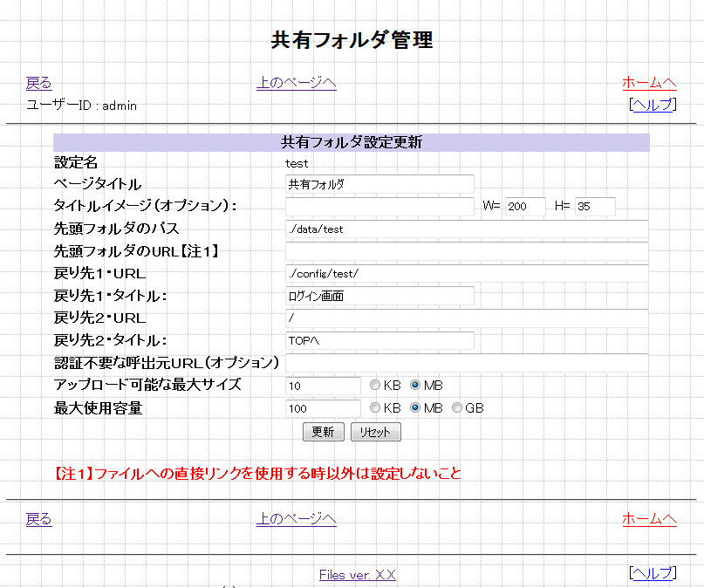Choose KB for 最大使用容量
The image size is (704, 588).
(x=375, y=408)
